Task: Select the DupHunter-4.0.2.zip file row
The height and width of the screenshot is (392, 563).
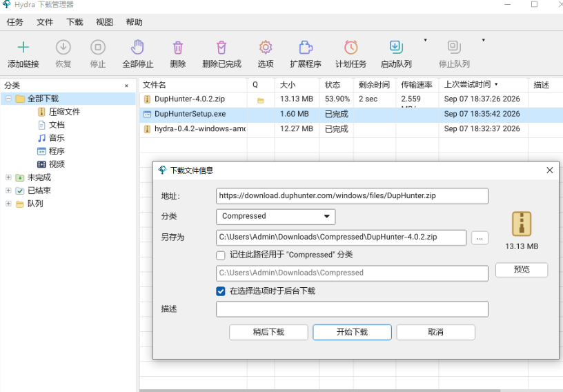Action: (x=351, y=99)
